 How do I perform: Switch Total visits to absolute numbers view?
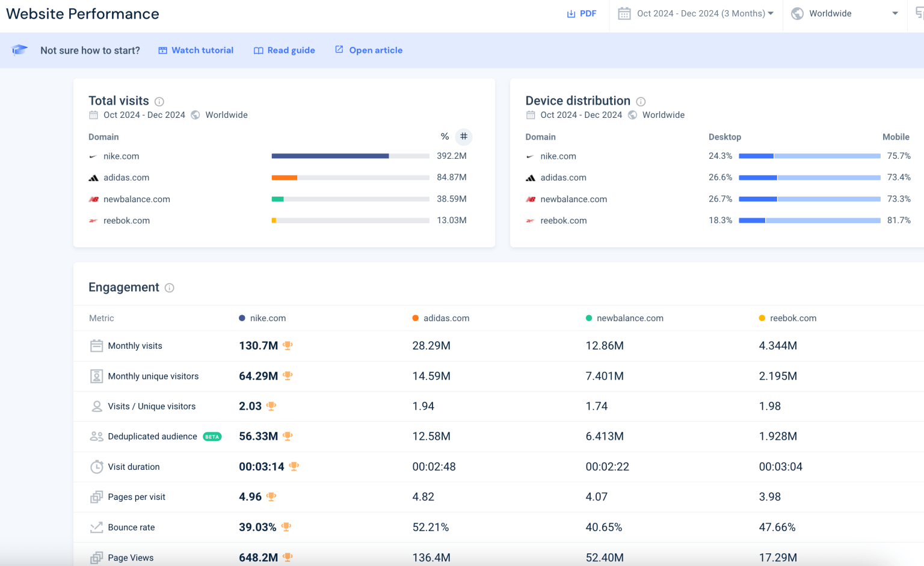click(x=463, y=137)
